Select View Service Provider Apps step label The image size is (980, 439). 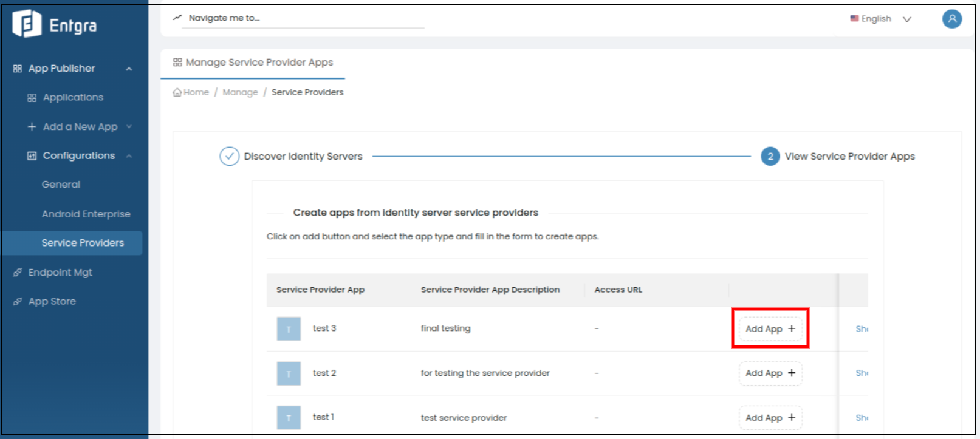coord(849,157)
